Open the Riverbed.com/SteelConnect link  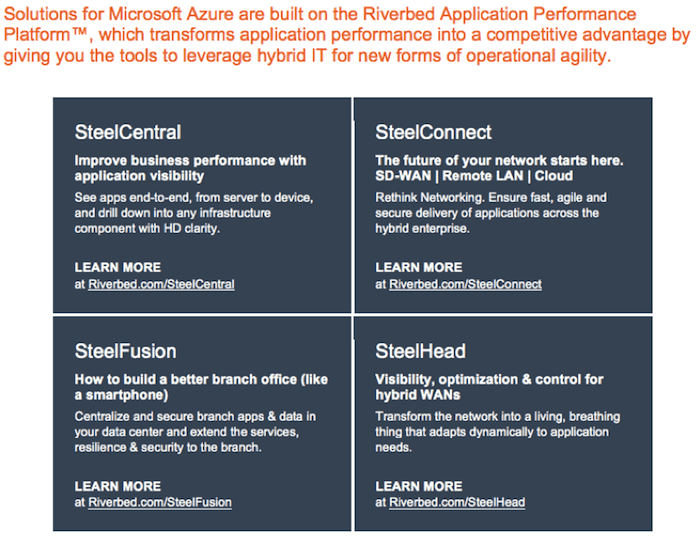pos(465,284)
